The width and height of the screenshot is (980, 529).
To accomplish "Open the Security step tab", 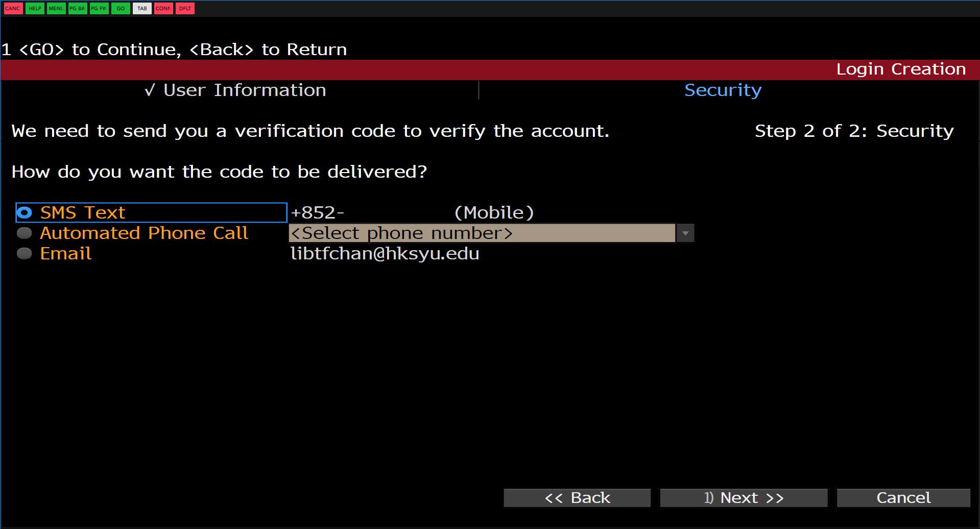I will point(723,90).
